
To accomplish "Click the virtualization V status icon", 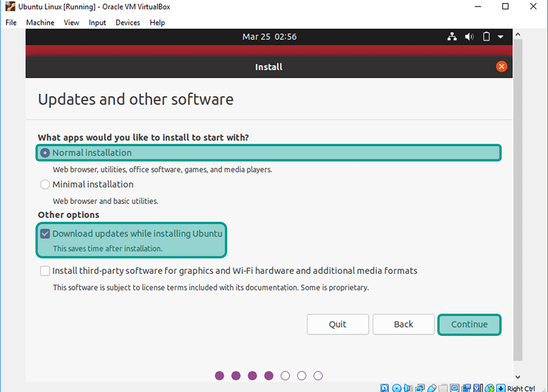I will [478, 388].
